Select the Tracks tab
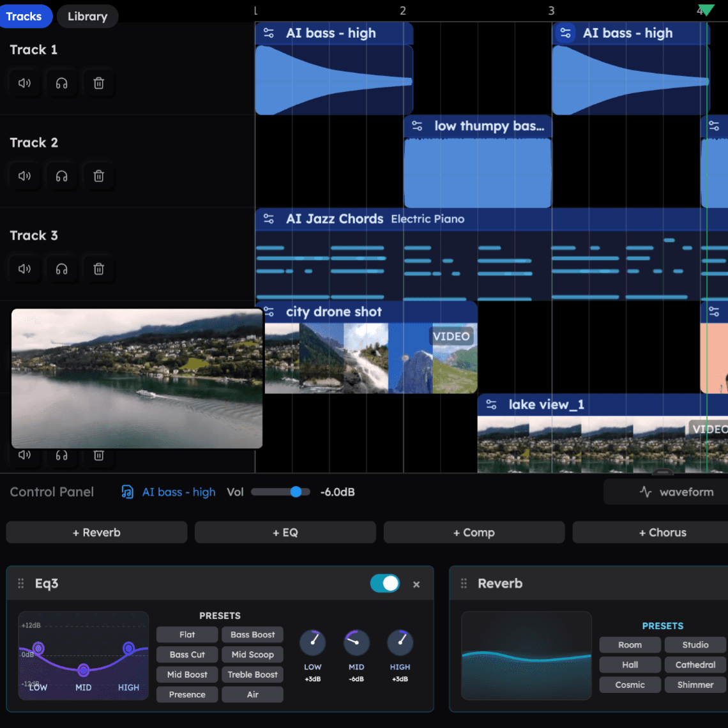 coord(24,17)
